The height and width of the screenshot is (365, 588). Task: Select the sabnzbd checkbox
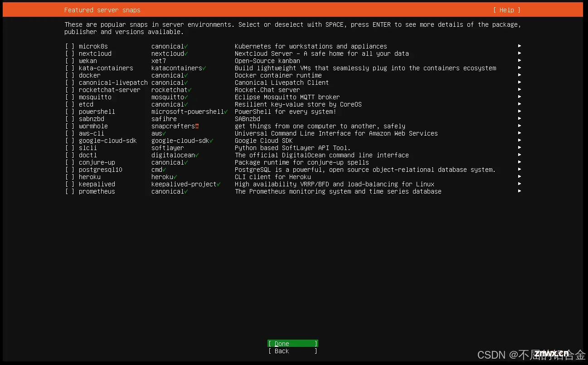tap(69, 119)
